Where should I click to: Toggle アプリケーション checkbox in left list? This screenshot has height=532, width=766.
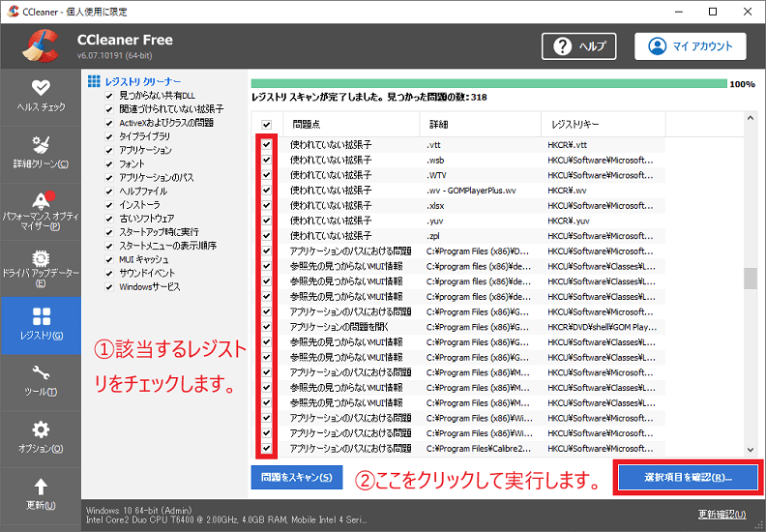tap(109, 151)
